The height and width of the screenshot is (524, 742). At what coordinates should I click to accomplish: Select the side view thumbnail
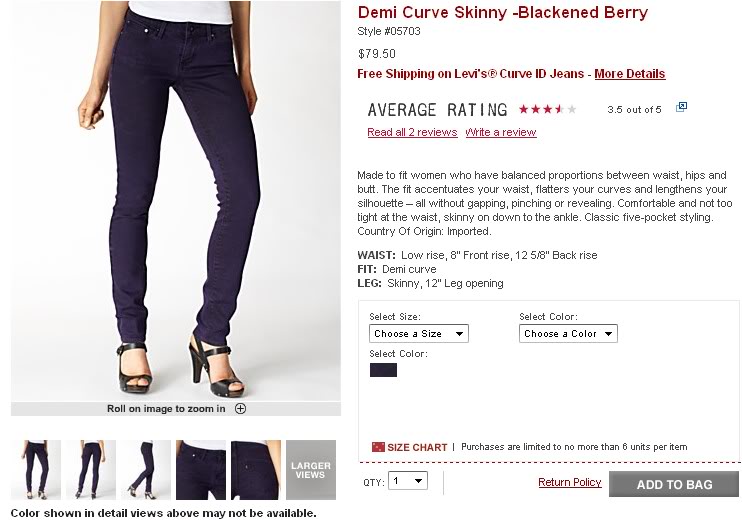click(146, 469)
